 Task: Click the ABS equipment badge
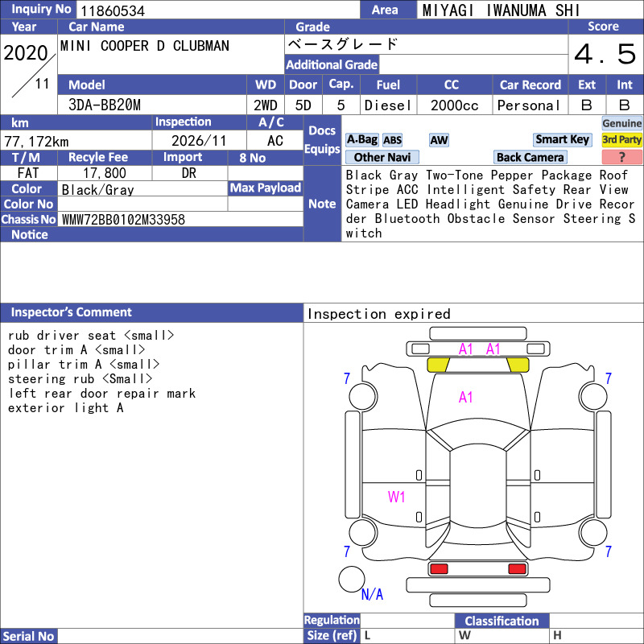pos(392,140)
